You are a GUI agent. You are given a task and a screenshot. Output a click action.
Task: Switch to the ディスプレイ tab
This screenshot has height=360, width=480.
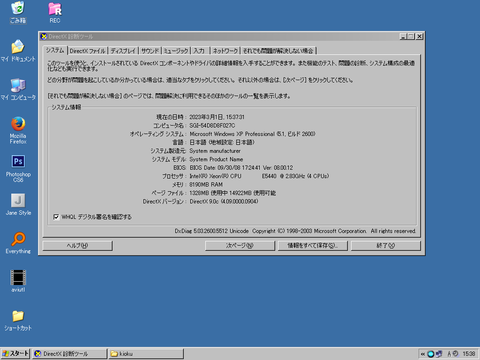pos(123,51)
